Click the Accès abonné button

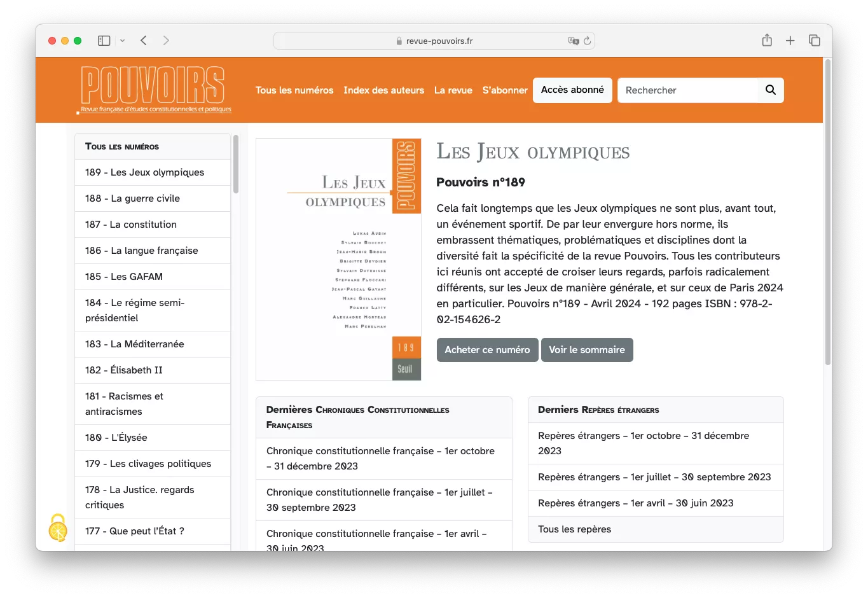[x=572, y=90]
